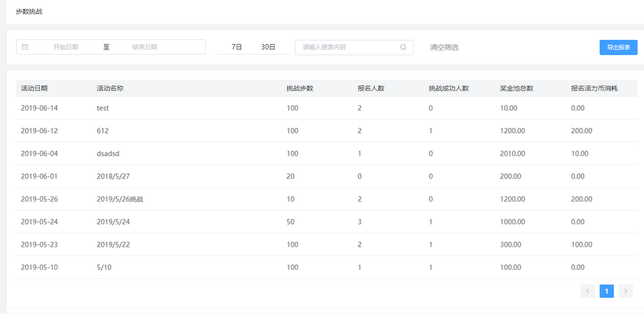Viewport: 644px width, 316px height.
Task: Click 导出报表 export button
Action: click(x=618, y=47)
